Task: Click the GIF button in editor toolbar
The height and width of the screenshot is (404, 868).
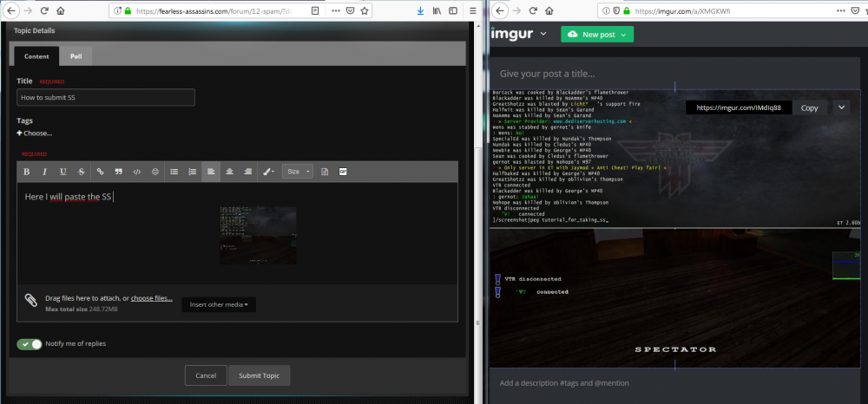Action: tap(343, 172)
